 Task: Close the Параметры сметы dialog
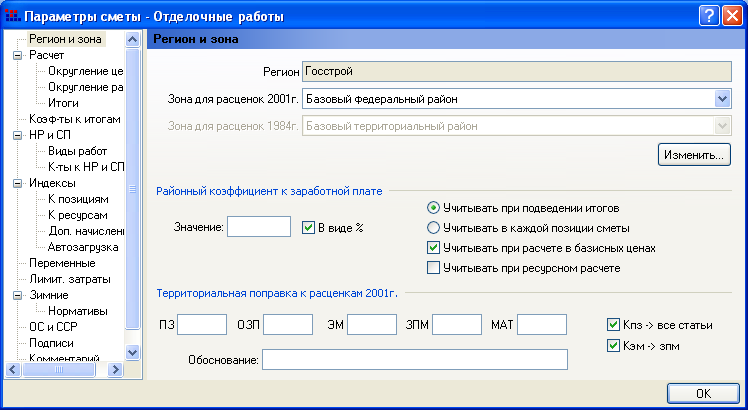[x=732, y=16]
